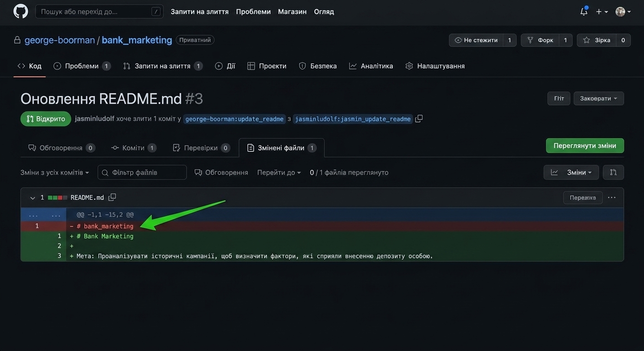Open Огляд in the top navigation
This screenshot has height=351, width=644.
(324, 11)
